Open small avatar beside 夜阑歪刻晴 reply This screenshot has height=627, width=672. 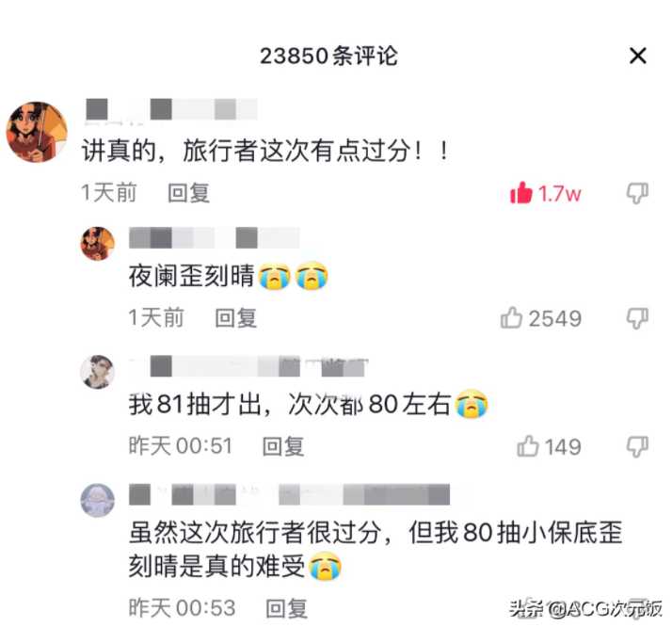pyautogui.click(x=98, y=244)
